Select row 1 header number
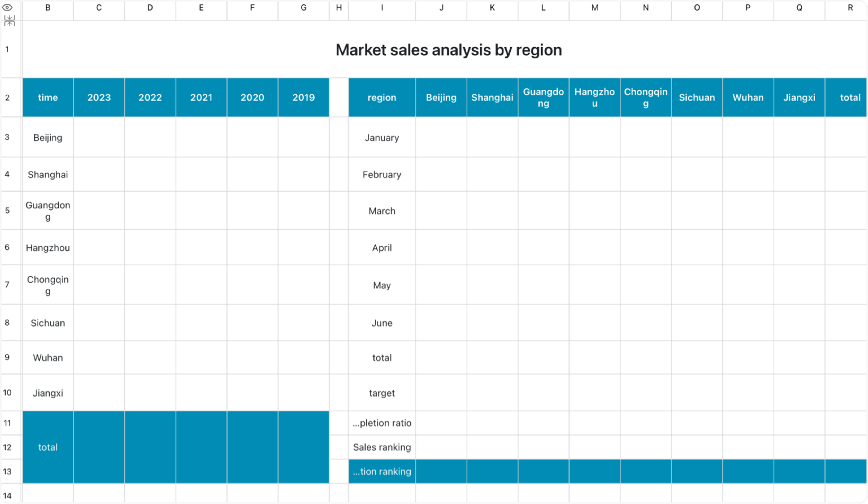 click(x=7, y=49)
